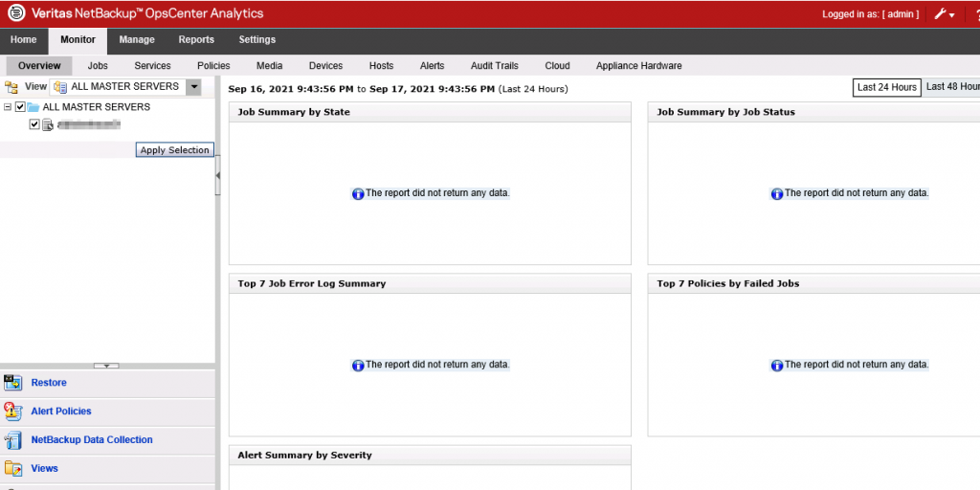Click the Restore icon in sidebar
The width and height of the screenshot is (980, 490).
coord(12,383)
